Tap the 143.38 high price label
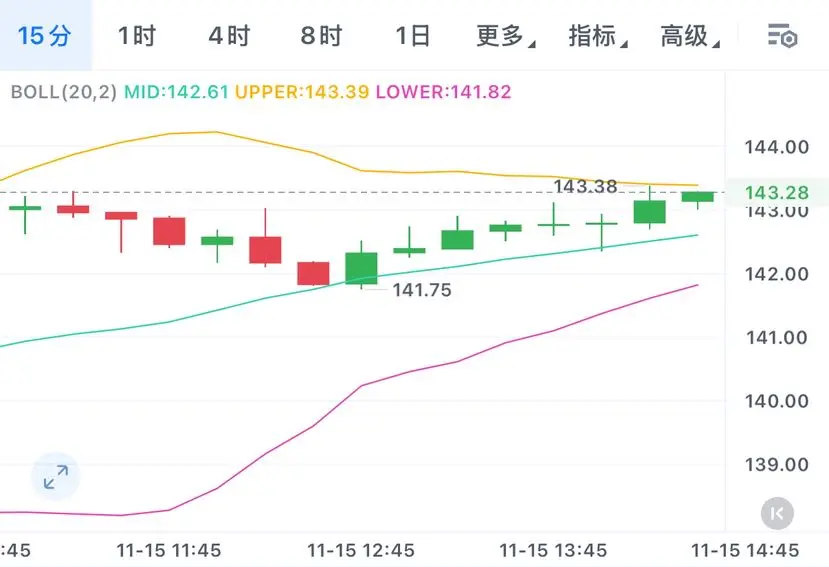 [585, 186]
